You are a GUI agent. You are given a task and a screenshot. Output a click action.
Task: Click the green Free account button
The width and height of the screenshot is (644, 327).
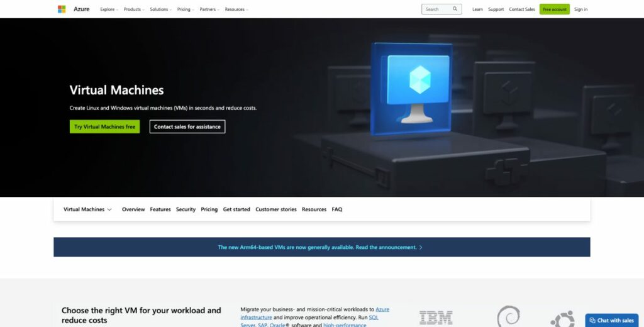(555, 9)
